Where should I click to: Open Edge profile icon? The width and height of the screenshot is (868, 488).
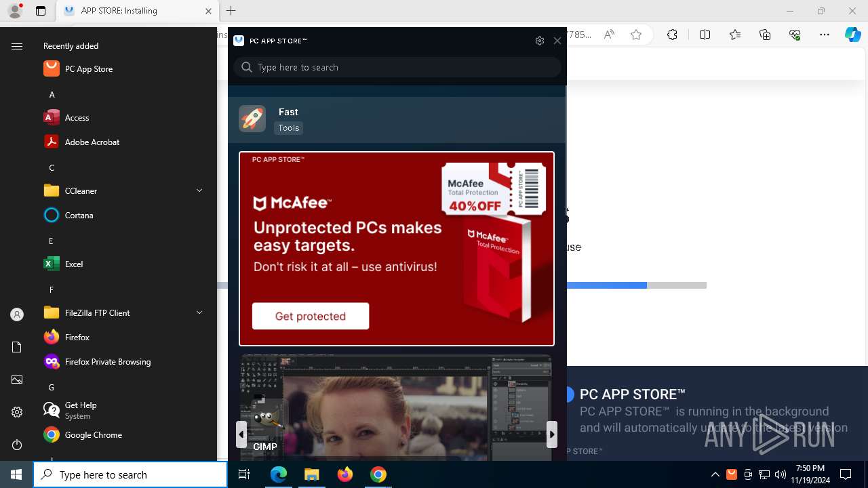click(14, 11)
